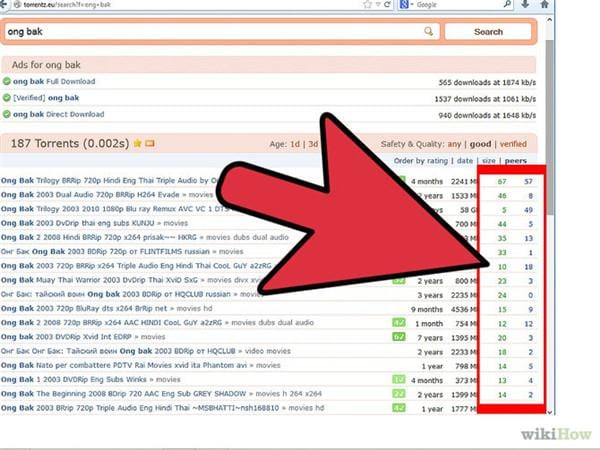Order results by date
600x450 pixels.
click(x=465, y=161)
